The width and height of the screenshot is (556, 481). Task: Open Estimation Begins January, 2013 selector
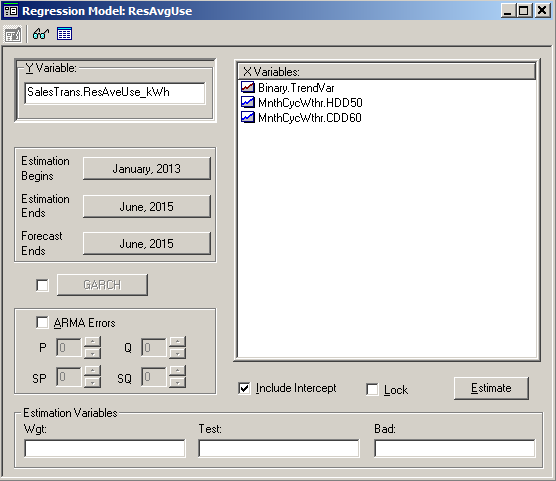point(147,168)
